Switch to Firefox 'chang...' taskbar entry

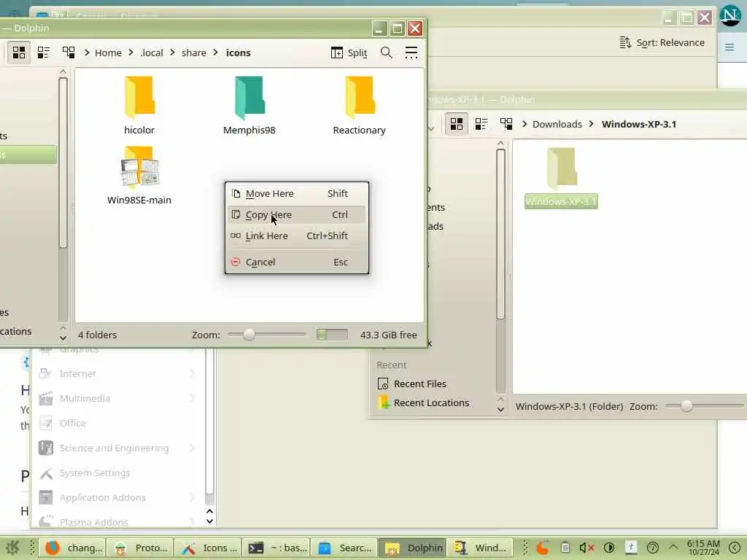point(72,548)
